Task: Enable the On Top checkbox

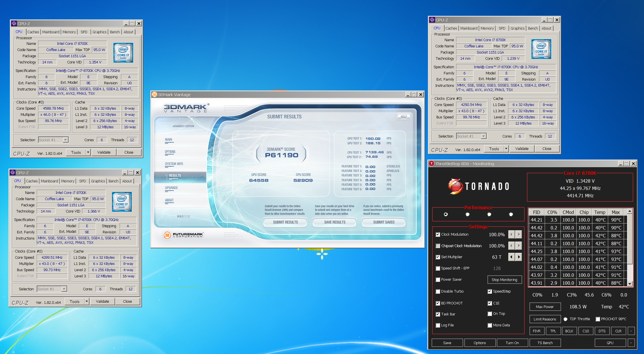Action: coord(490,314)
